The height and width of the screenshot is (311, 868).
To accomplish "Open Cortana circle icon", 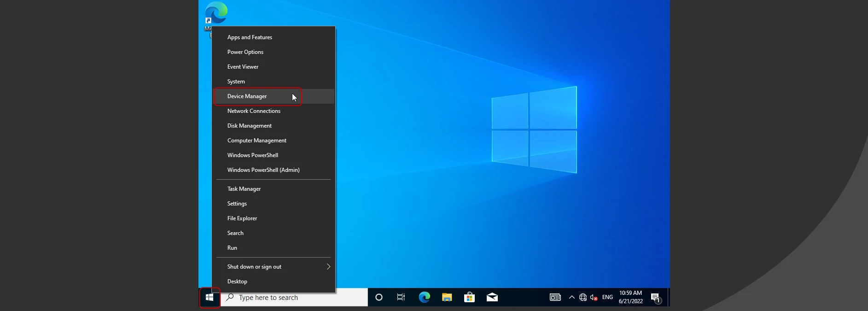I will click(379, 298).
